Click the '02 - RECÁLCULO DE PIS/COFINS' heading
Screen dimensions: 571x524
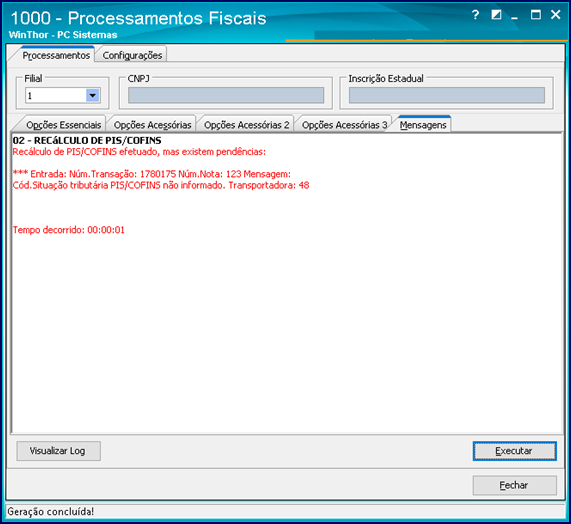(x=87, y=141)
